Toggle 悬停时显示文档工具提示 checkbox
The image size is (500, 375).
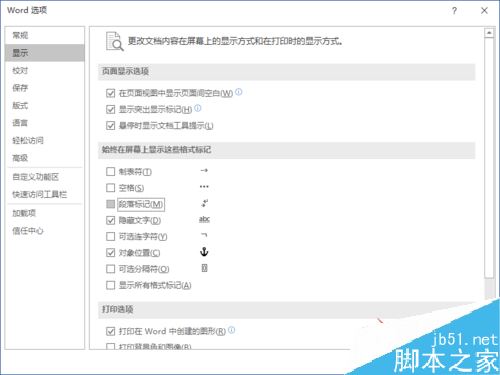tap(110, 126)
